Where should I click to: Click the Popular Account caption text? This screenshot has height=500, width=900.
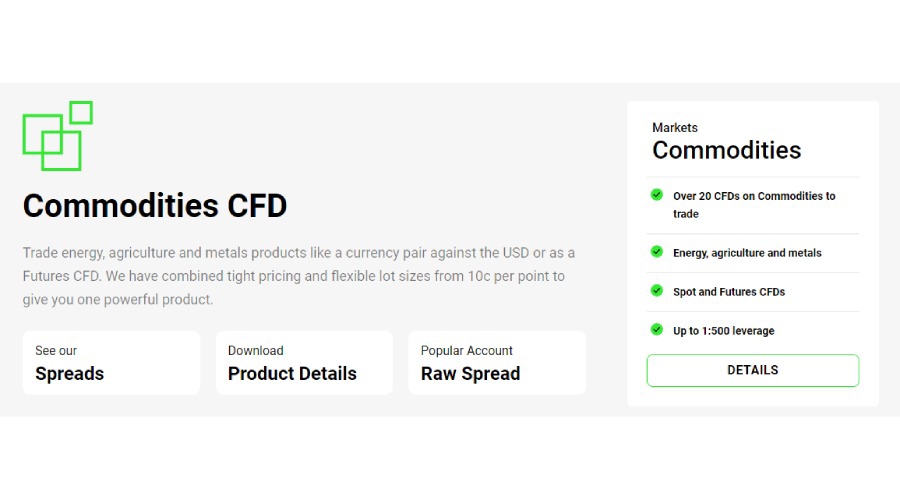pyautogui.click(x=467, y=351)
